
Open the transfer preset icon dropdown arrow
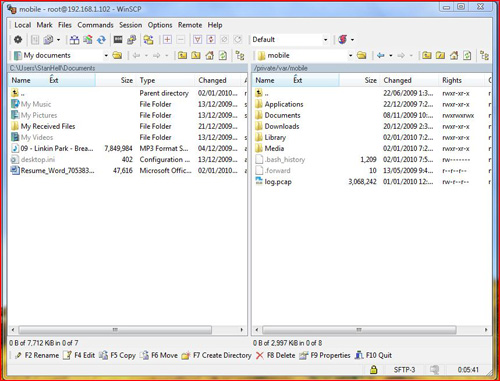click(58, 40)
